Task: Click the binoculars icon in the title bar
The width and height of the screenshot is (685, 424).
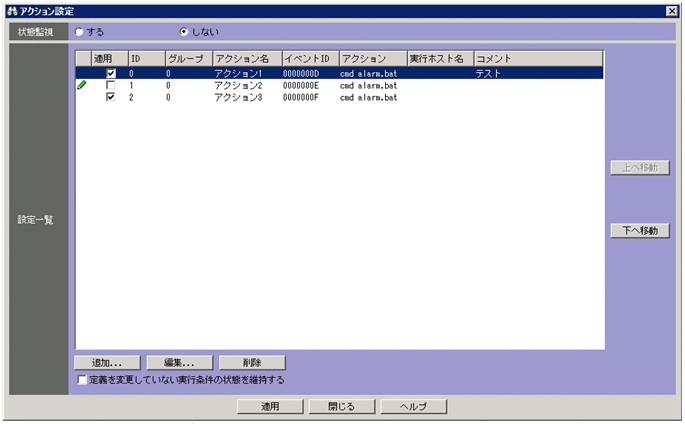Action: (12, 11)
